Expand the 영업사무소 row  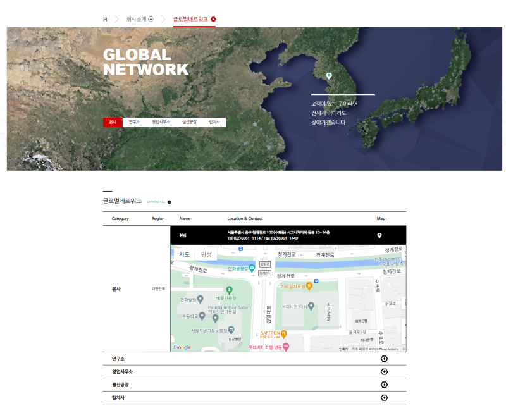384,372
